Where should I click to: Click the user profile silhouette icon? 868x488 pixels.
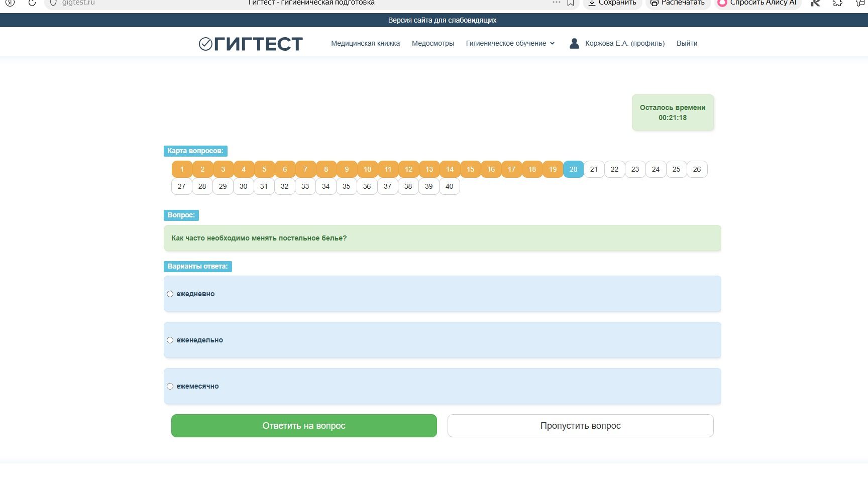point(574,43)
